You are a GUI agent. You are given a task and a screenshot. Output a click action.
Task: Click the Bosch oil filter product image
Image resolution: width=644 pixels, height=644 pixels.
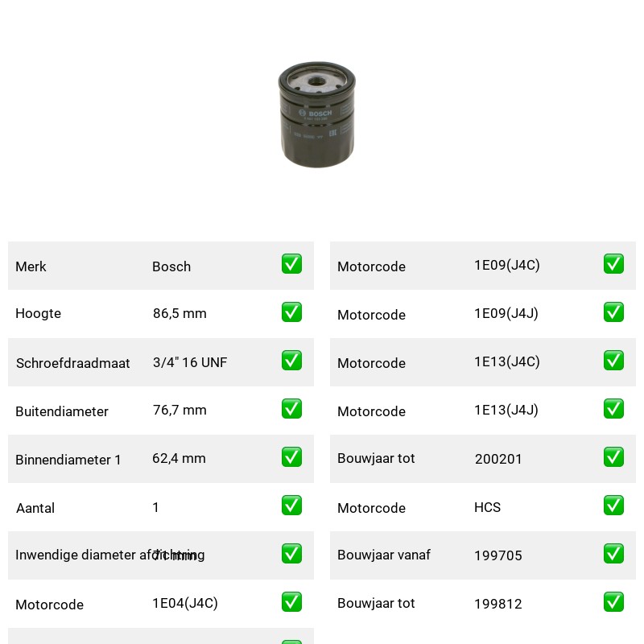click(316, 114)
